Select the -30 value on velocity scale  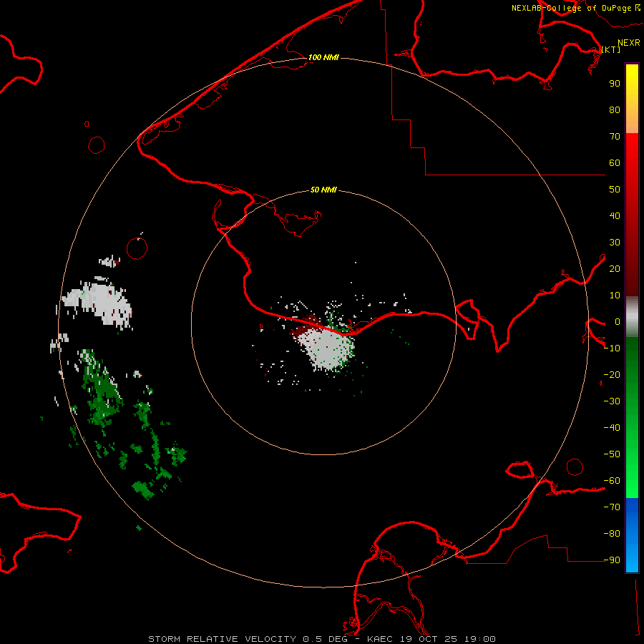(x=612, y=401)
